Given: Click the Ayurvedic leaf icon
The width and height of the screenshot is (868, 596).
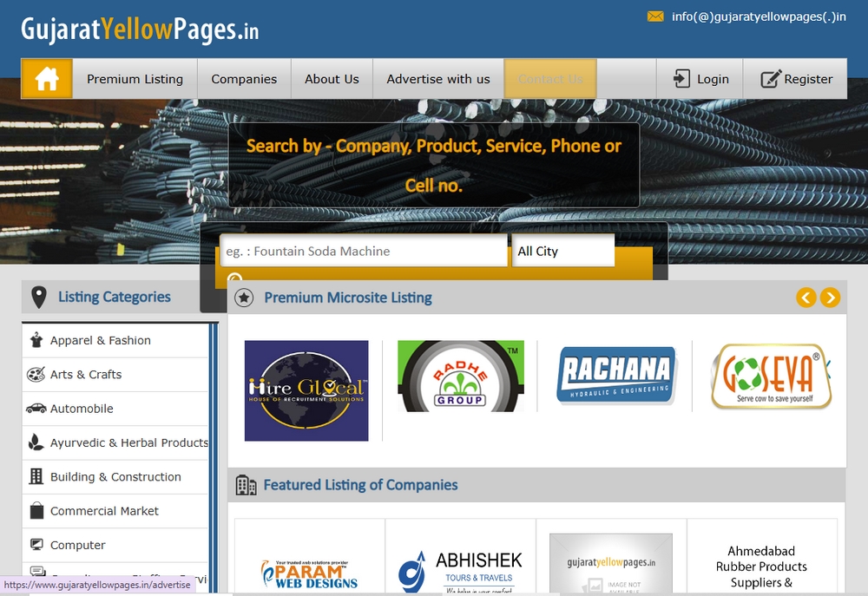Looking at the screenshot, I should pos(36,442).
